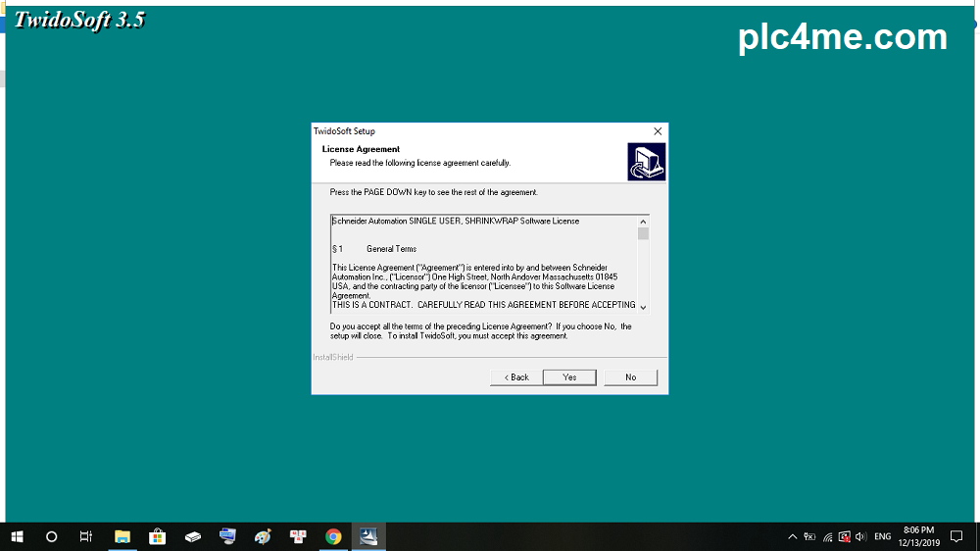Image resolution: width=980 pixels, height=551 pixels.
Task: Switch input language via ENG indicator
Action: [x=883, y=537]
